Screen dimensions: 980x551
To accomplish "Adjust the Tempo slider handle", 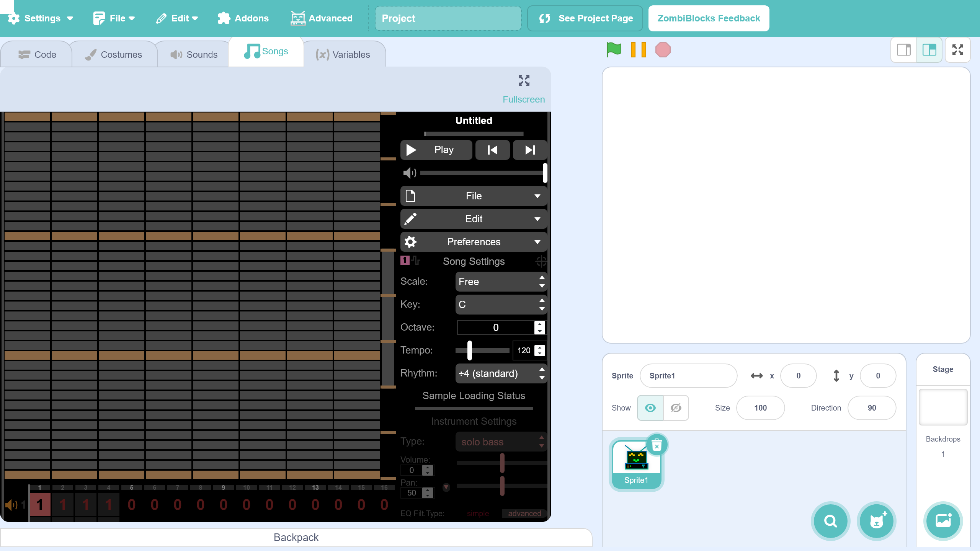I will point(470,350).
